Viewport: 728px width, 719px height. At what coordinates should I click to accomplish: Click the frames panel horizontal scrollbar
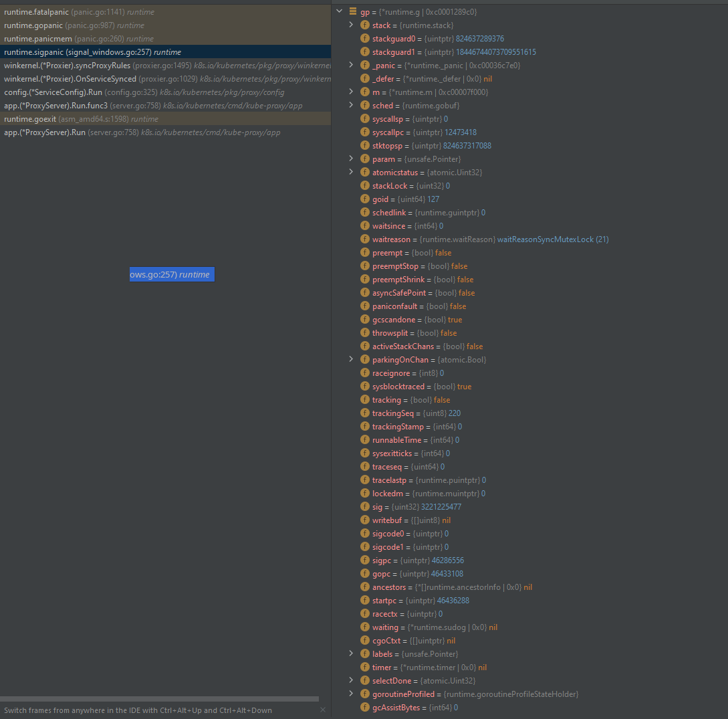coord(159,698)
